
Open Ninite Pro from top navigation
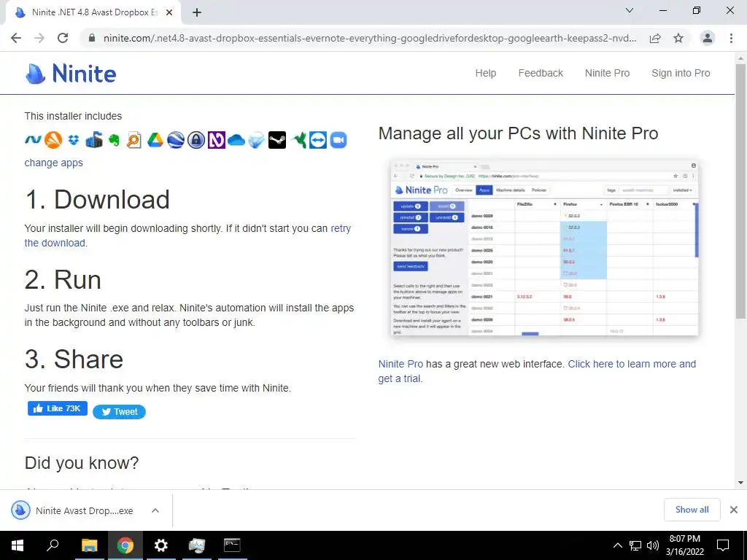point(607,74)
